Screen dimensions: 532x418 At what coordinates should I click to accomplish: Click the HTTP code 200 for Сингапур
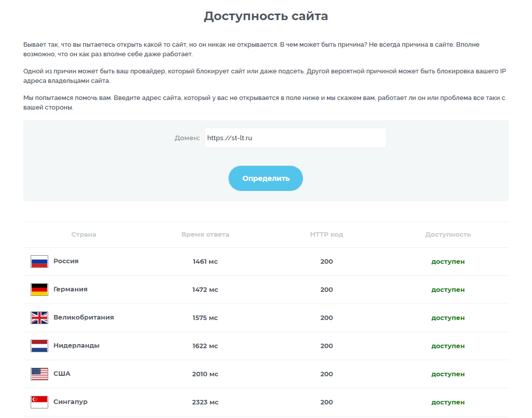point(327,402)
